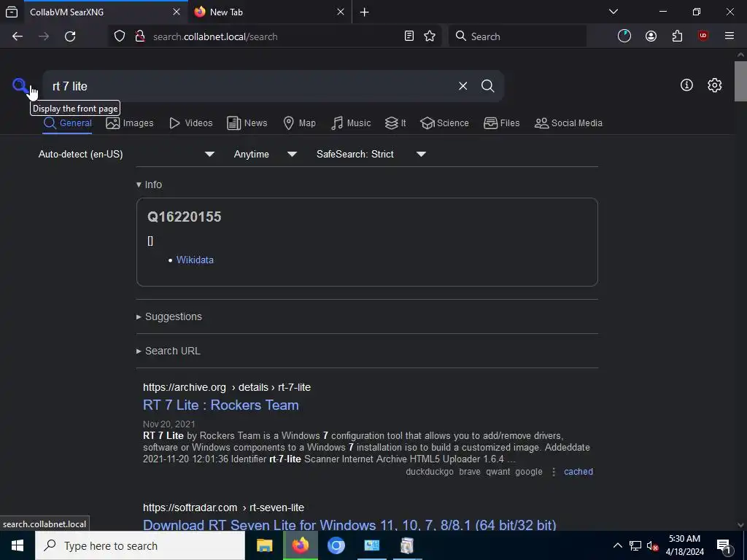Select the Map search category
747x560 pixels.
[299, 123]
